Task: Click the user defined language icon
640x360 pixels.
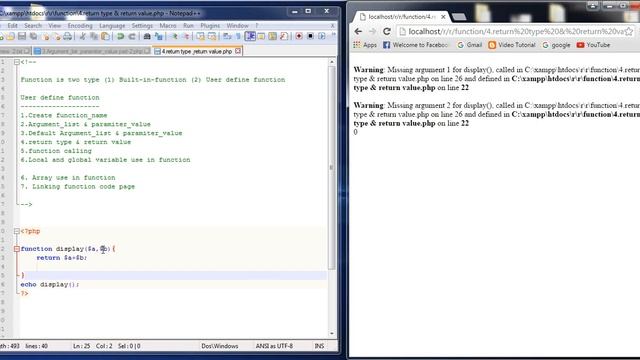Action: (x=261, y=36)
